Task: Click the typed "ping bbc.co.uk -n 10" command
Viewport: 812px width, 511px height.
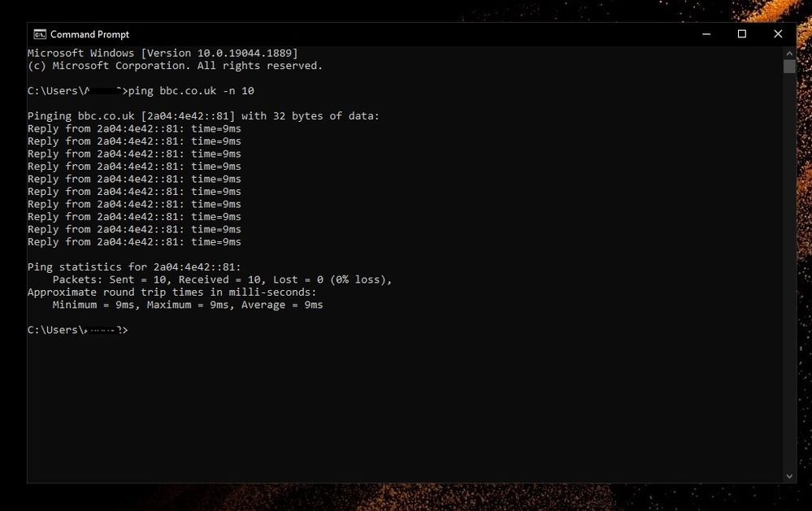Action: point(192,91)
